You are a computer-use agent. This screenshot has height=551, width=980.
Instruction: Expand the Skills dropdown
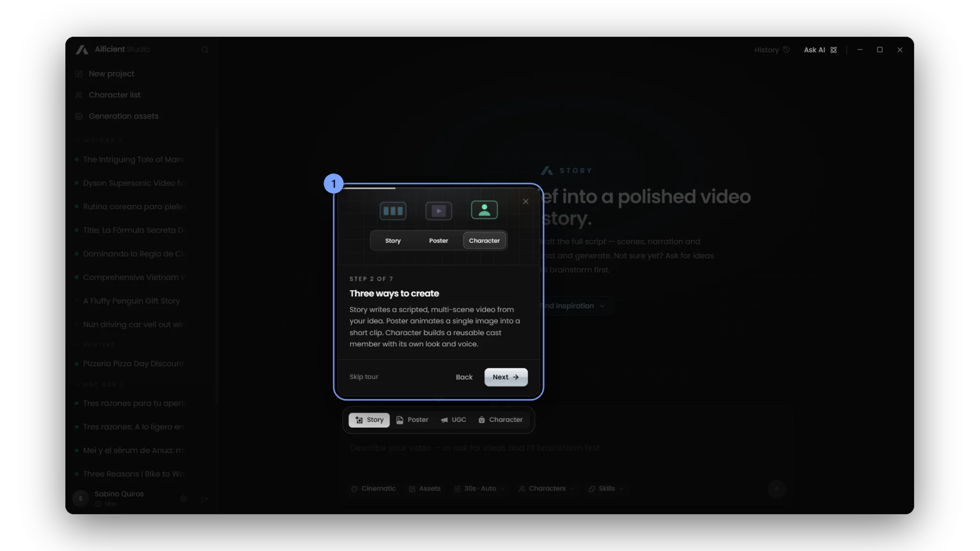pos(606,489)
